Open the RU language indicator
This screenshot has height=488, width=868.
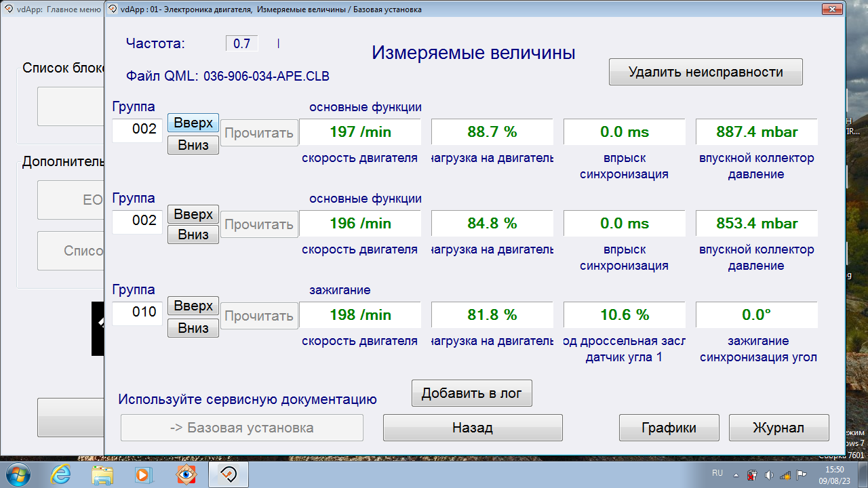(x=717, y=472)
